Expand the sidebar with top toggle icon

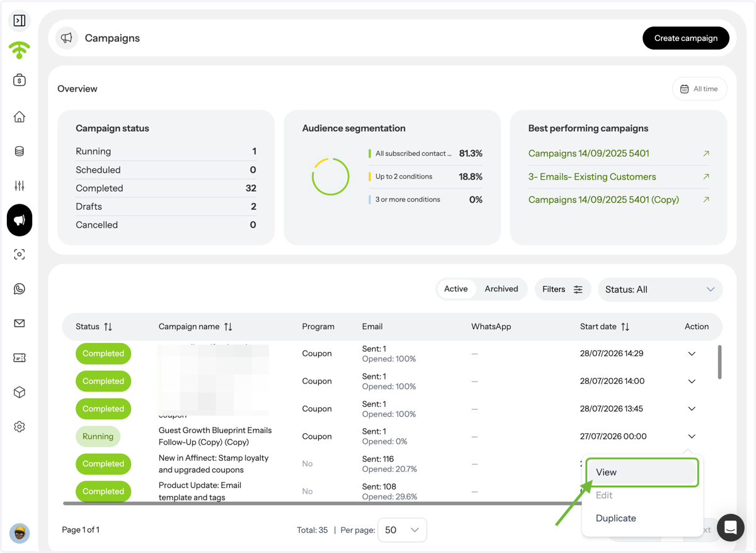point(20,20)
